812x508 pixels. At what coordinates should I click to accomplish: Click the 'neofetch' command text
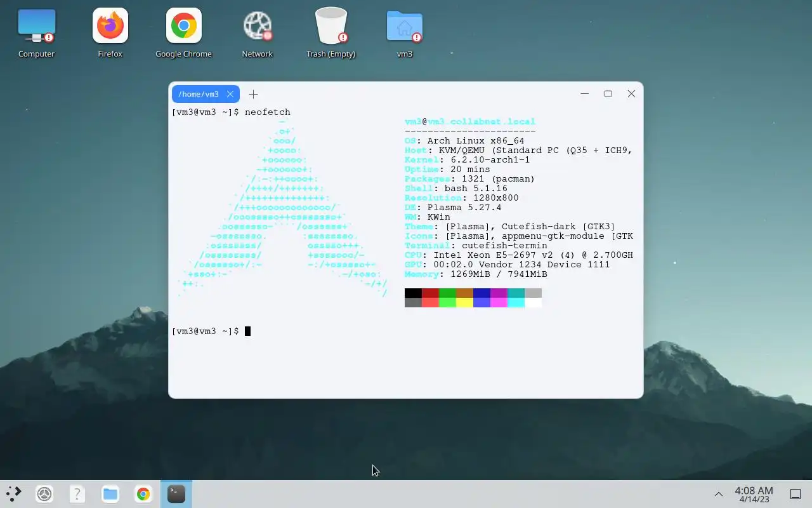267,112
